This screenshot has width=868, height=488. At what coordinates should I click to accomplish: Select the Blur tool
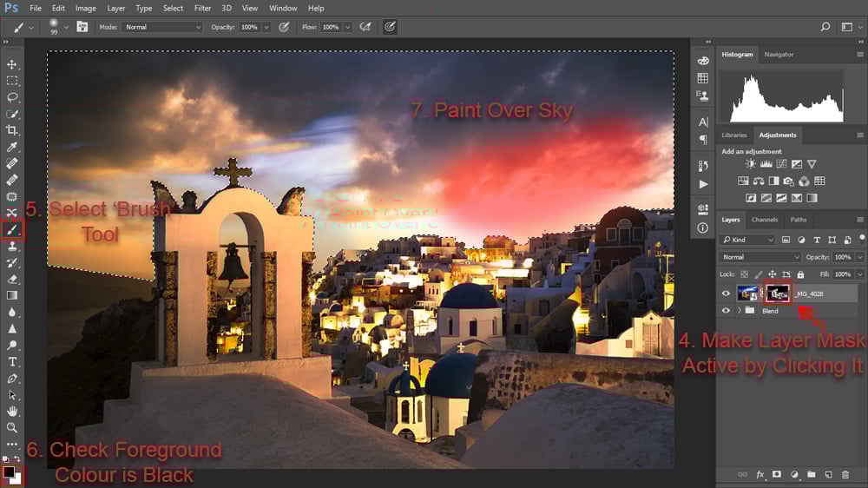click(11, 313)
